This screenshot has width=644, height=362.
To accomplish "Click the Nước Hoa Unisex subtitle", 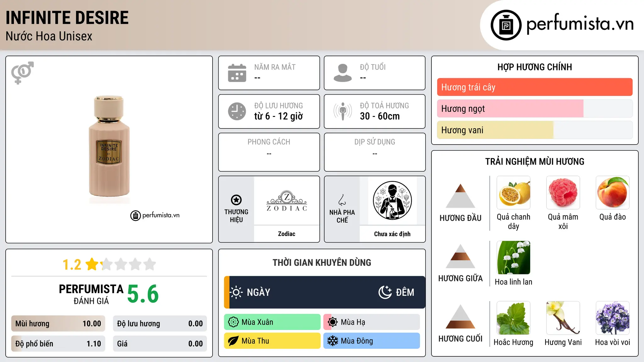I will pyautogui.click(x=49, y=36).
